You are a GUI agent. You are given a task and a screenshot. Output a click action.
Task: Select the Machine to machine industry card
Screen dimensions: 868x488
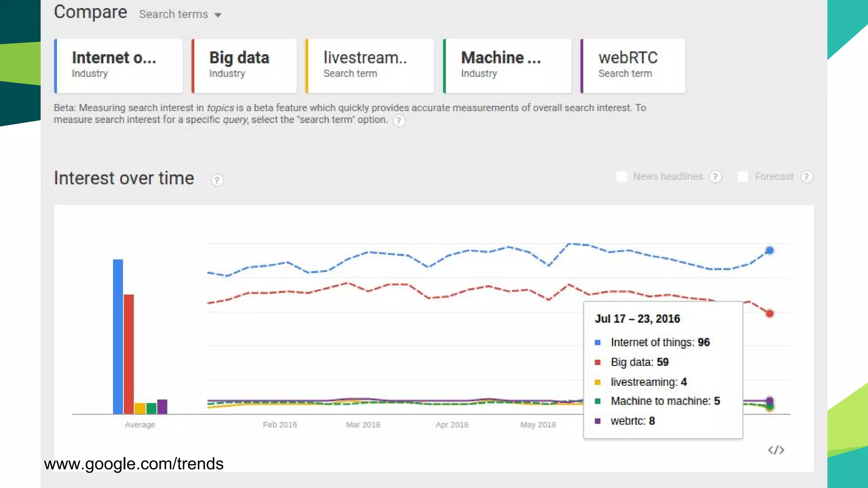(507, 66)
